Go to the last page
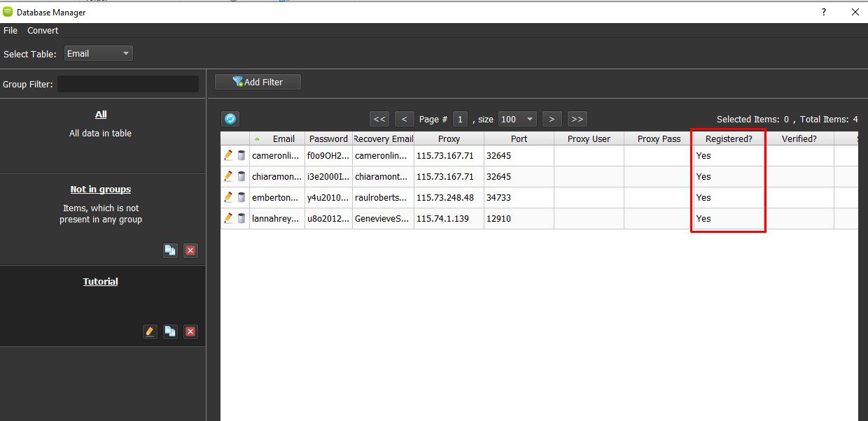The height and width of the screenshot is (421, 868). [x=577, y=119]
